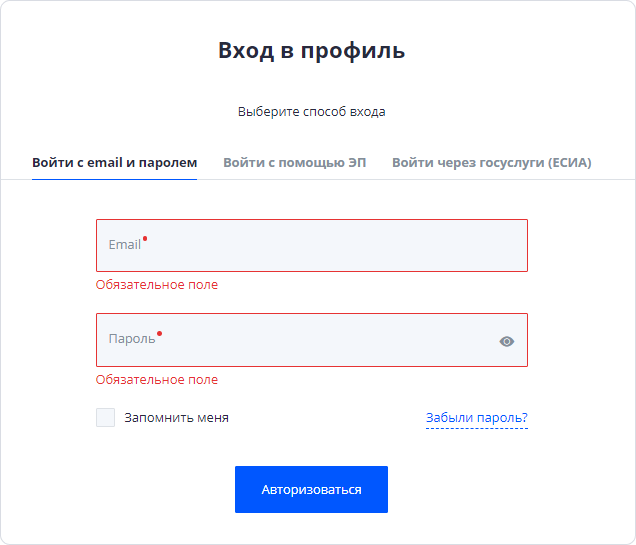Click the "Вход в профиль" heading
636x545 pixels.
click(x=311, y=51)
